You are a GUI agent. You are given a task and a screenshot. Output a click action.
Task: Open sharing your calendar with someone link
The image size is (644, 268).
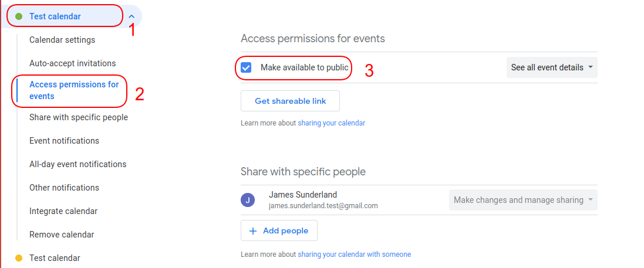tap(354, 255)
